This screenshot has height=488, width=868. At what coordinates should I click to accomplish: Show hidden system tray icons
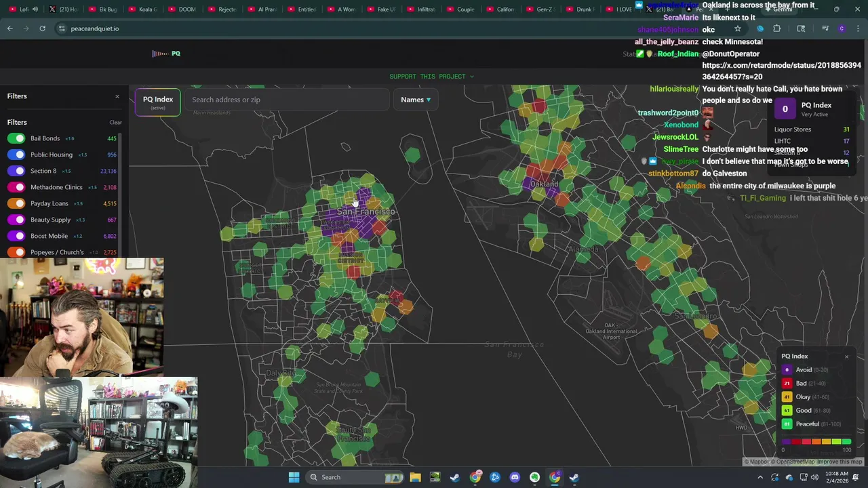[760, 477]
